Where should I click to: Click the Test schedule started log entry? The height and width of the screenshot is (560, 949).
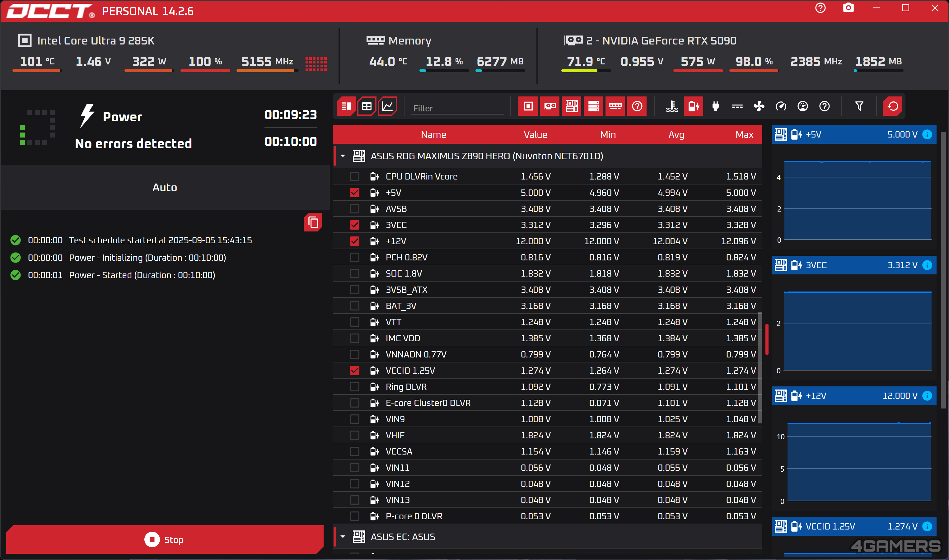click(160, 240)
